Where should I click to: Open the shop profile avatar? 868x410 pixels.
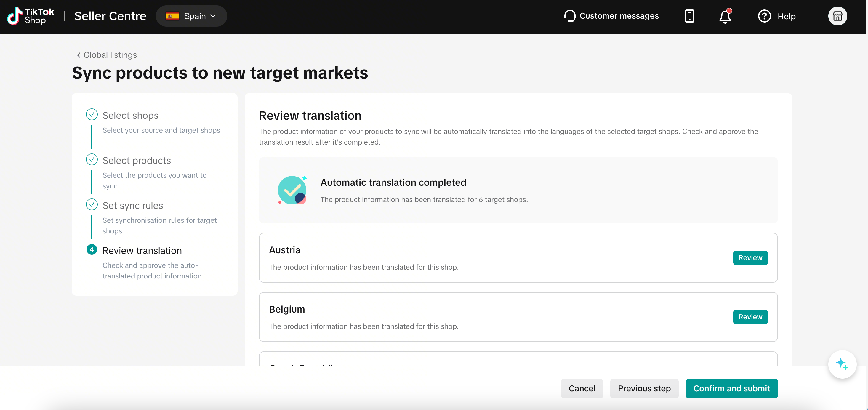837,16
